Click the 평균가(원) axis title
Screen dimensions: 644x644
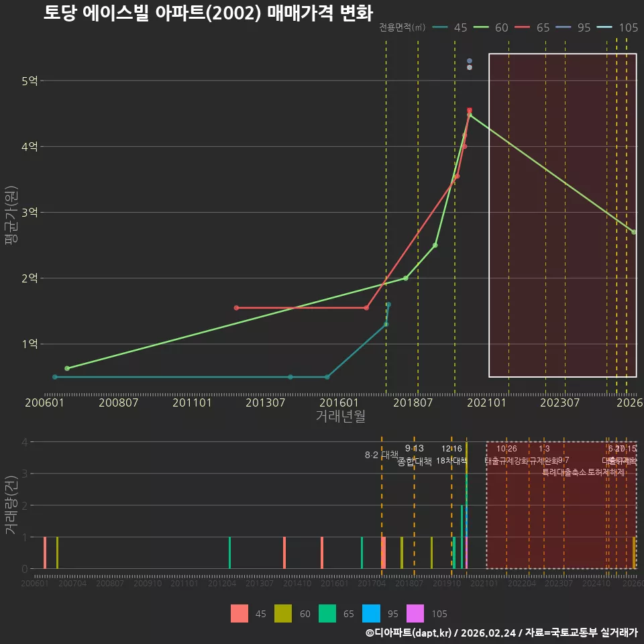11,215
